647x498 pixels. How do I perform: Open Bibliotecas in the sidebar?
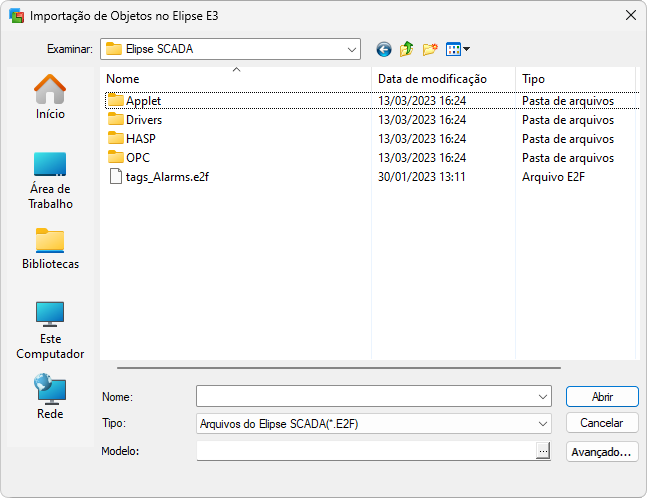50,249
